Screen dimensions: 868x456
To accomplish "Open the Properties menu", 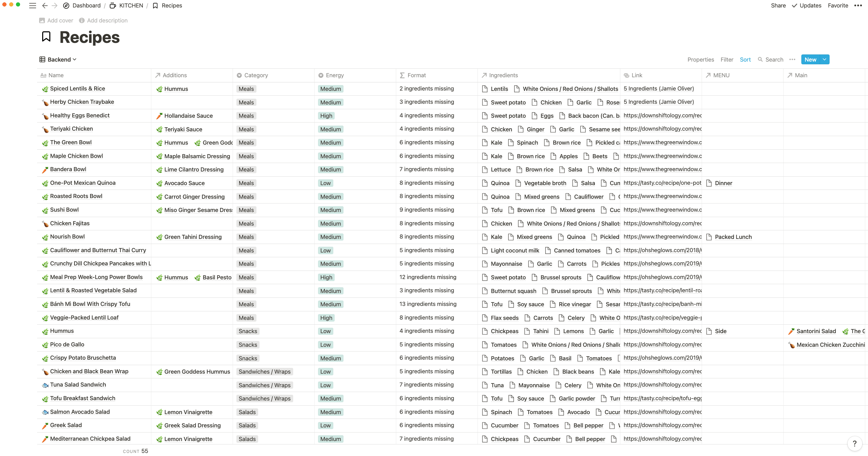I will click(x=701, y=60).
